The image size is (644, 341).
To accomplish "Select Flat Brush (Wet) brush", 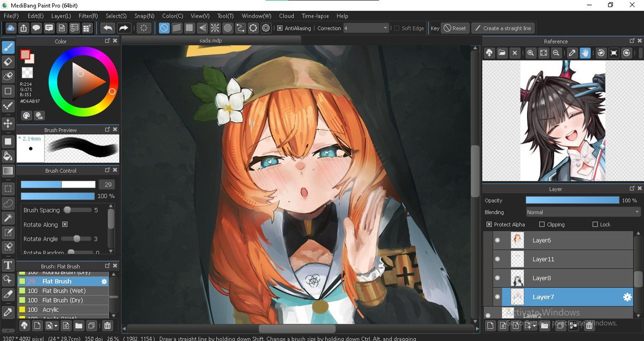I will pos(63,291).
